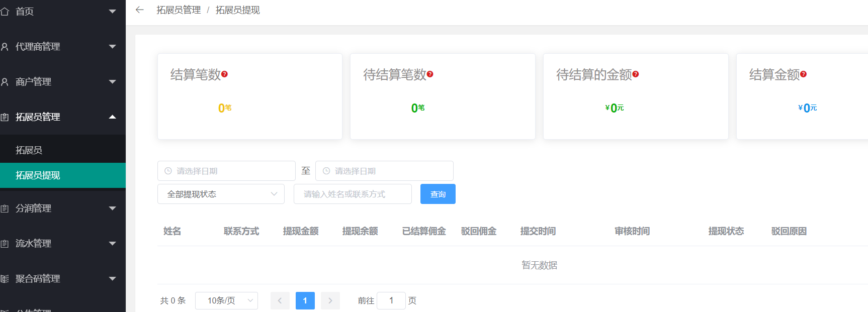Image resolution: width=868 pixels, height=312 pixels.
Task: Open the 商户管理 sidebar menu
Action: (63, 81)
